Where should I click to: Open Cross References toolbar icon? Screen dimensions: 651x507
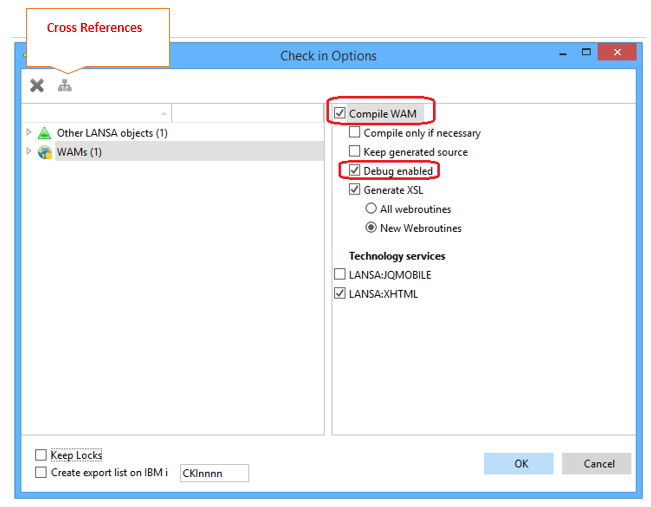pyautogui.click(x=64, y=85)
